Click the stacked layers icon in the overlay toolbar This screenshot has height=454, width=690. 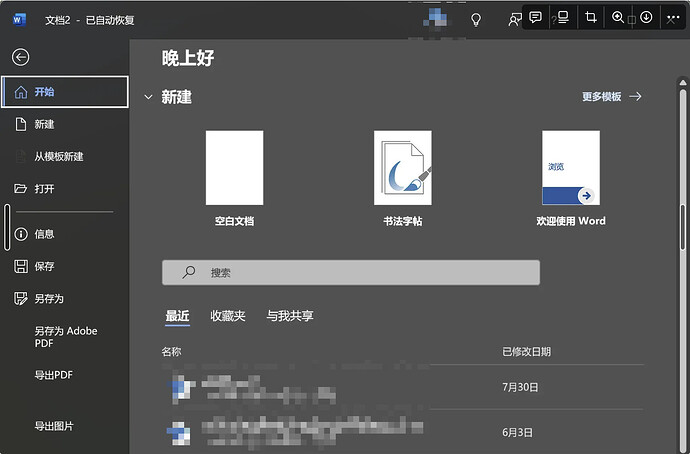click(x=563, y=18)
